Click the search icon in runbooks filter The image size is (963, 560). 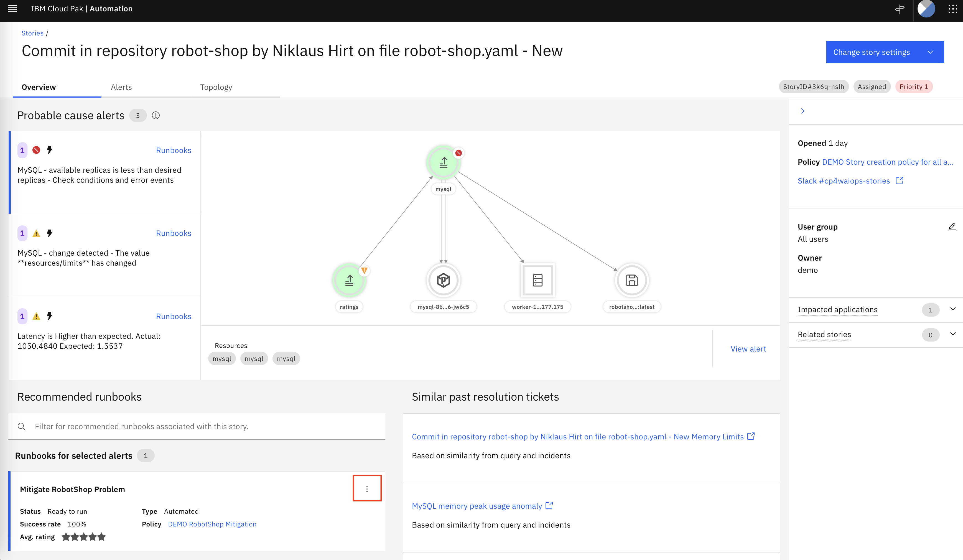22,426
